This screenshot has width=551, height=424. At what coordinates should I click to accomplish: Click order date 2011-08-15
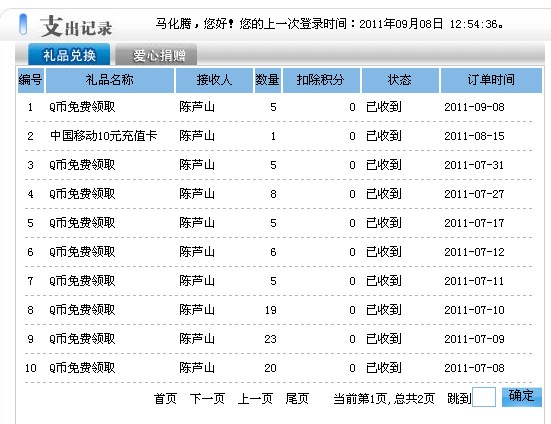pyautogui.click(x=474, y=136)
